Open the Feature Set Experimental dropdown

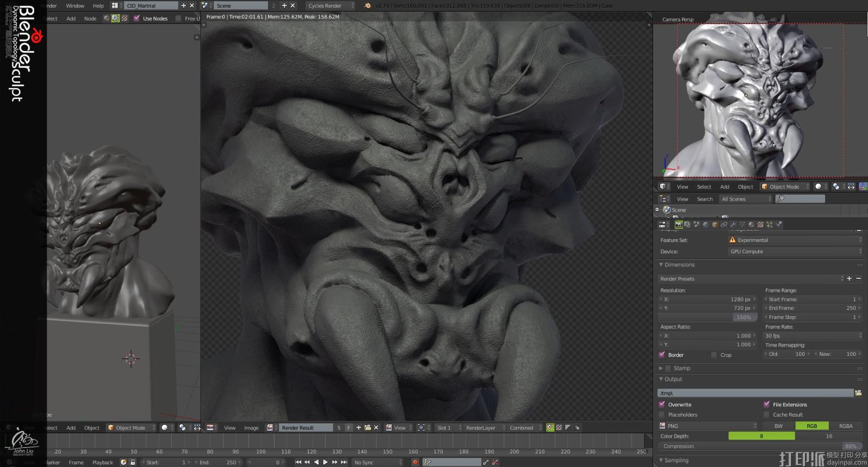tap(795, 240)
